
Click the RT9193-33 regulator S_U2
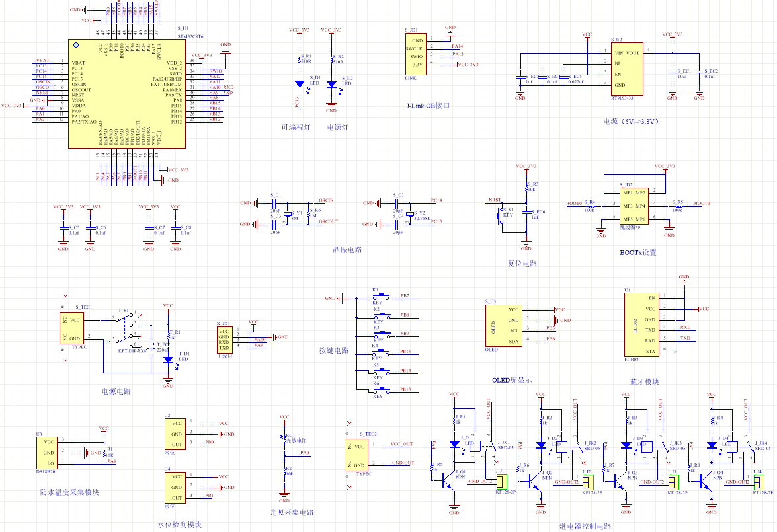626,69
